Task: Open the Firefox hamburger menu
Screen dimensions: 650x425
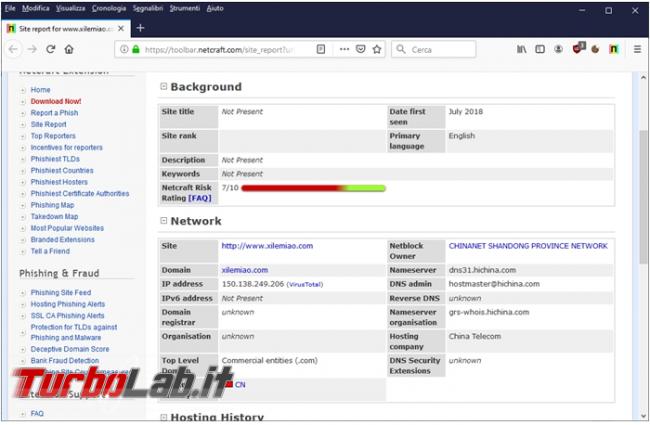Action: click(638, 49)
